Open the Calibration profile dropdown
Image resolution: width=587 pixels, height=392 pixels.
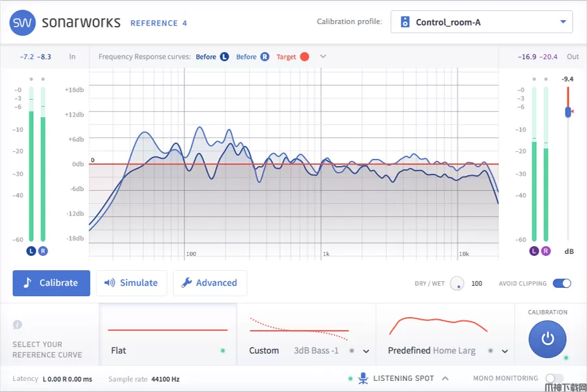click(x=481, y=22)
